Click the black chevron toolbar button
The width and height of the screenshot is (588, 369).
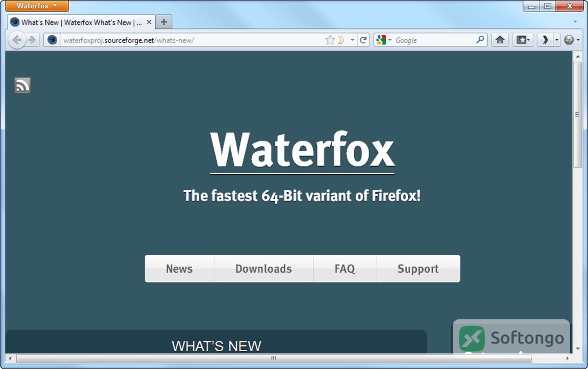coord(545,40)
